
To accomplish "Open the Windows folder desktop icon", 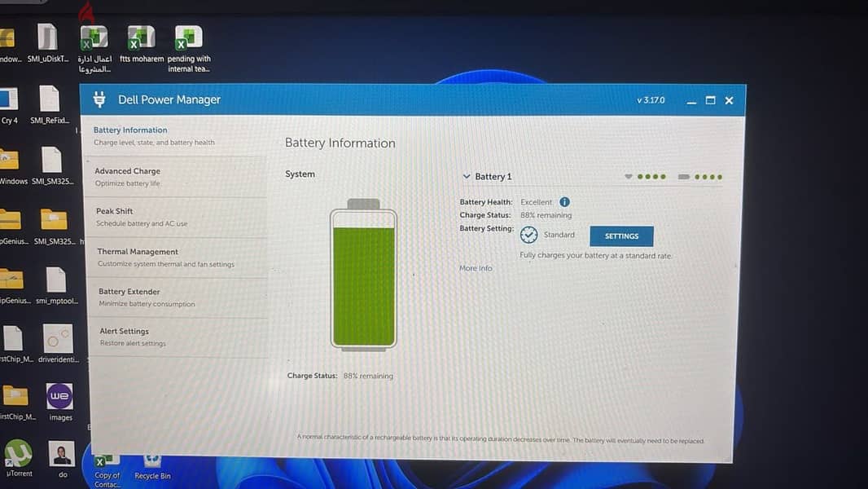I will [12, 165].
